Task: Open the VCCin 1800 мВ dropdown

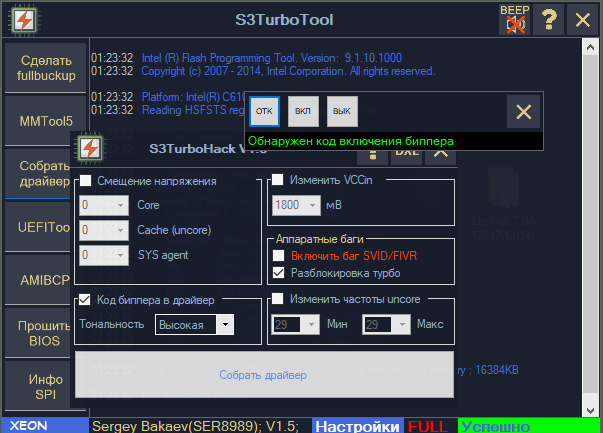Action: click(296, 205)
